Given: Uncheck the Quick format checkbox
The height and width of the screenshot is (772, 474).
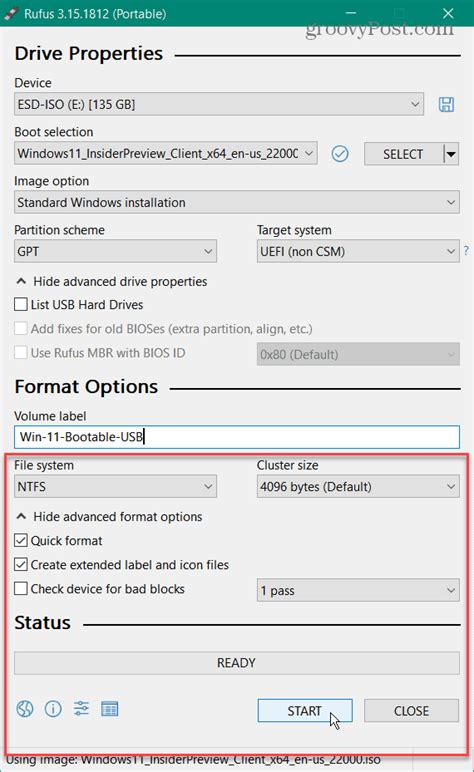Looking at the screenshot, I should click(21, 541).
